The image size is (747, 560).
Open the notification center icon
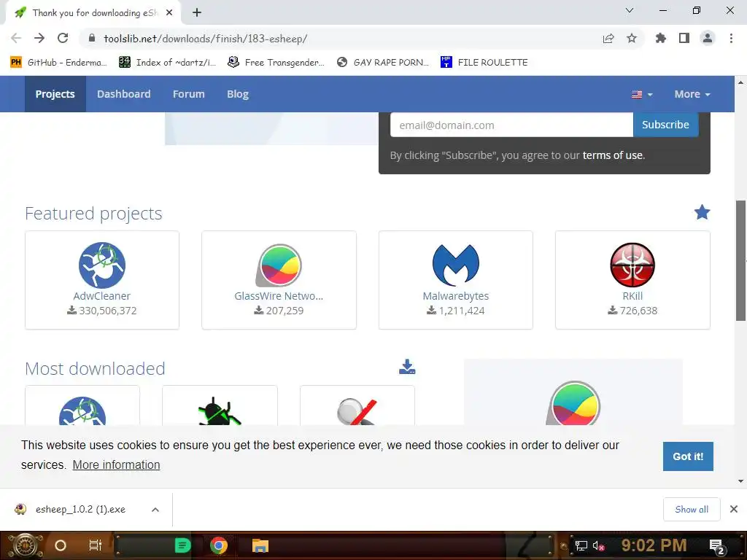click(x=717, y=546)
